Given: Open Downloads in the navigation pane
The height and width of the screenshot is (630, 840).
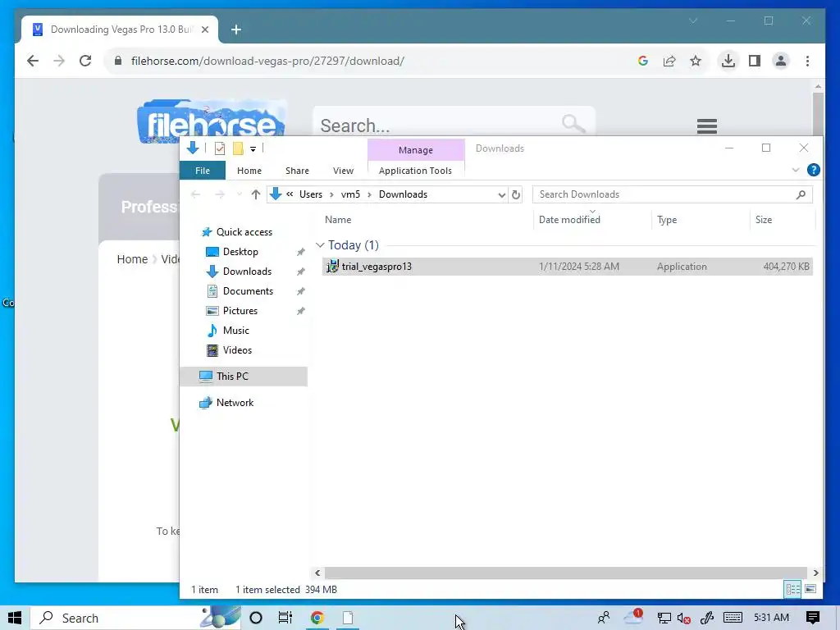Looking at the screenshot, I should pyautogui.click(x=247, y=272).
